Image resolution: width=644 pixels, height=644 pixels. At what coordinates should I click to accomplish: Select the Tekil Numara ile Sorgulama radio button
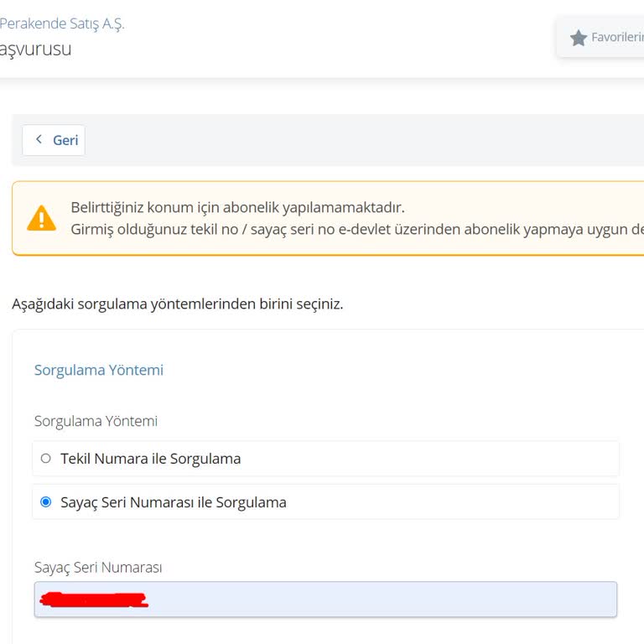point(46,459)
